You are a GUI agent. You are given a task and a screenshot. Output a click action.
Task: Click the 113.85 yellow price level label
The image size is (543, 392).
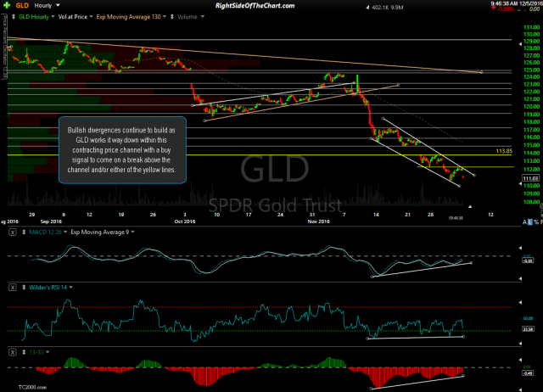pos(504,151)
